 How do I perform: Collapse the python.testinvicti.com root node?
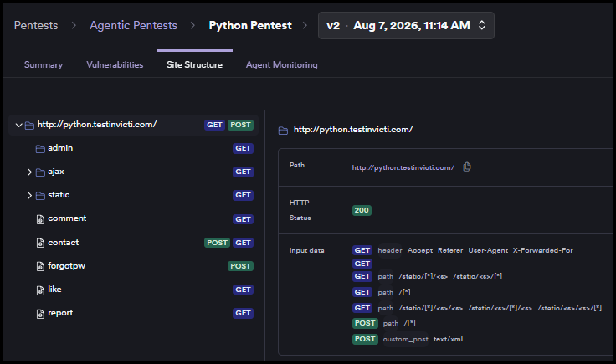[18, 126]
